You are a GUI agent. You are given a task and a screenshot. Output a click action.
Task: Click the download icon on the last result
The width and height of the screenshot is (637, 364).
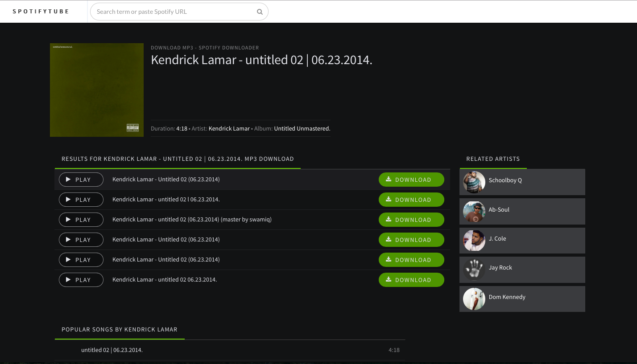tap(388, 279)
